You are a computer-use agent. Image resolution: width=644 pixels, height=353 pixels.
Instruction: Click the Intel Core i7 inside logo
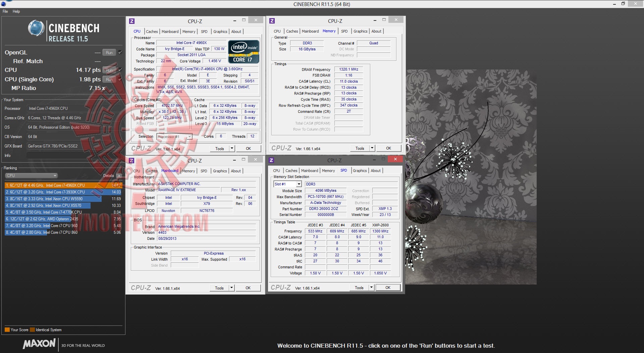[x=244, y=52]
